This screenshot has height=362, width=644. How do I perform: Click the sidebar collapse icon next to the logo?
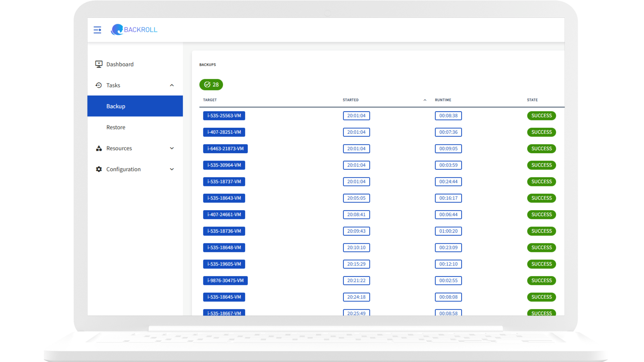pyautogui.click(x=97, y=30)
